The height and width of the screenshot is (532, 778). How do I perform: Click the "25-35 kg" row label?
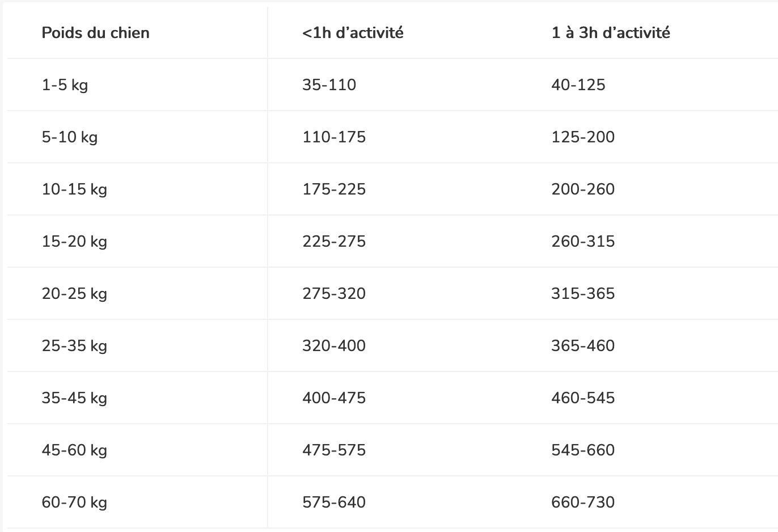[74, 346]
